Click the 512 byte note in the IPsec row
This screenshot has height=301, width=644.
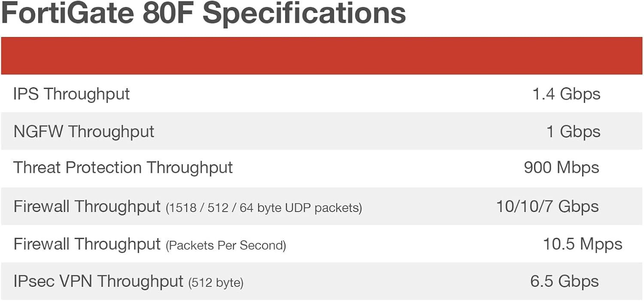pos(216,283)
